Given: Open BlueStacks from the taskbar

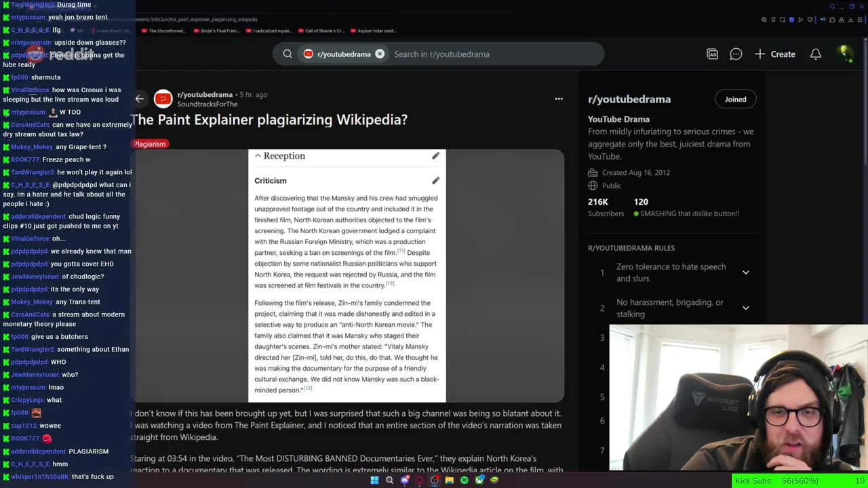Looking at the screenshot, I should coord(494,481).
